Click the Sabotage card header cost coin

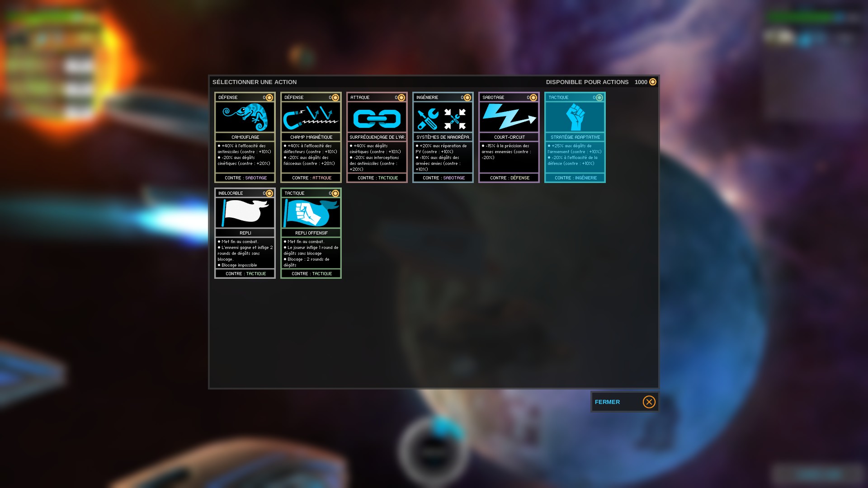pos(533,97)
